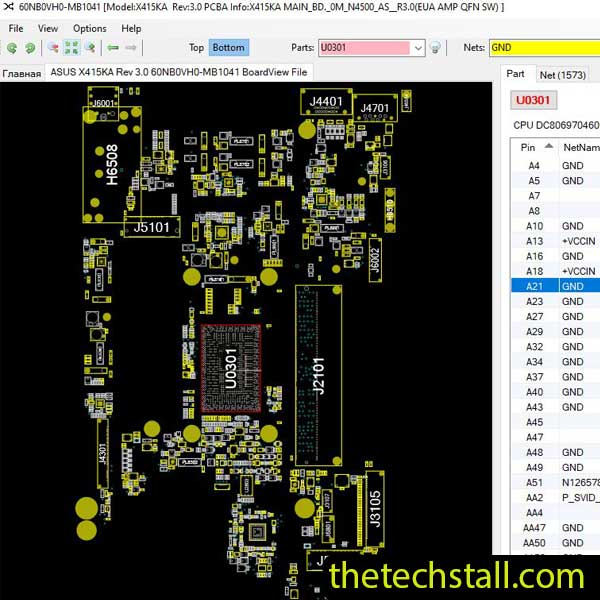Select pin A8 in the pin list
Image resolution: width=600 pixels, height=600 pixels.
tap(534, 211)
